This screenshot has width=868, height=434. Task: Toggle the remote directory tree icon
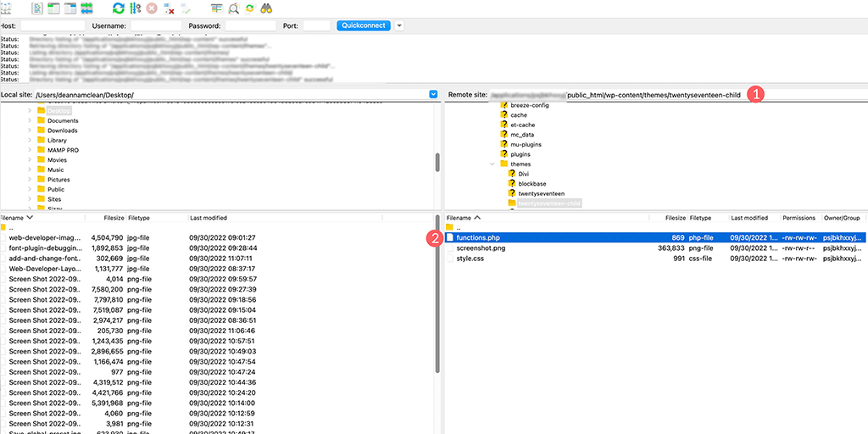coord(70,8)
